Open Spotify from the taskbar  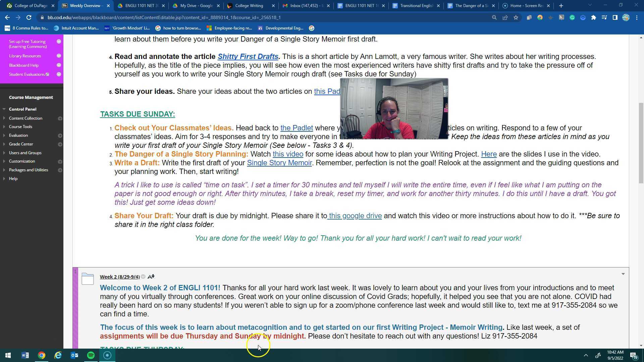pyautogui.click(x=91, y=355)
